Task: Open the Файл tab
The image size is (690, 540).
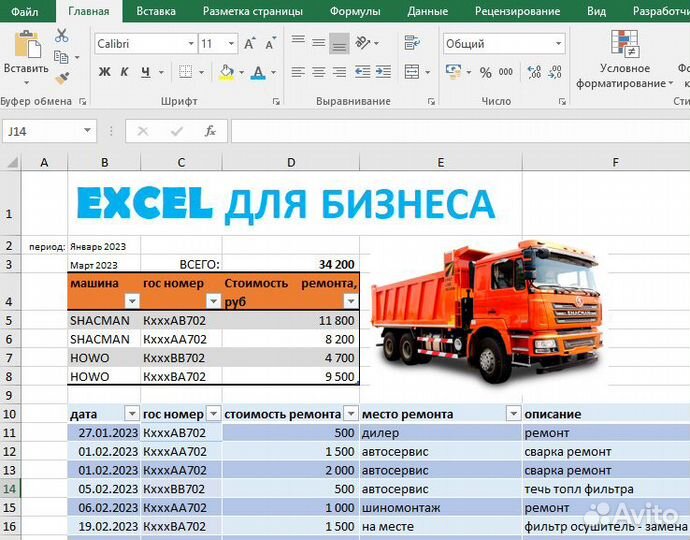Action: point(25,11)
